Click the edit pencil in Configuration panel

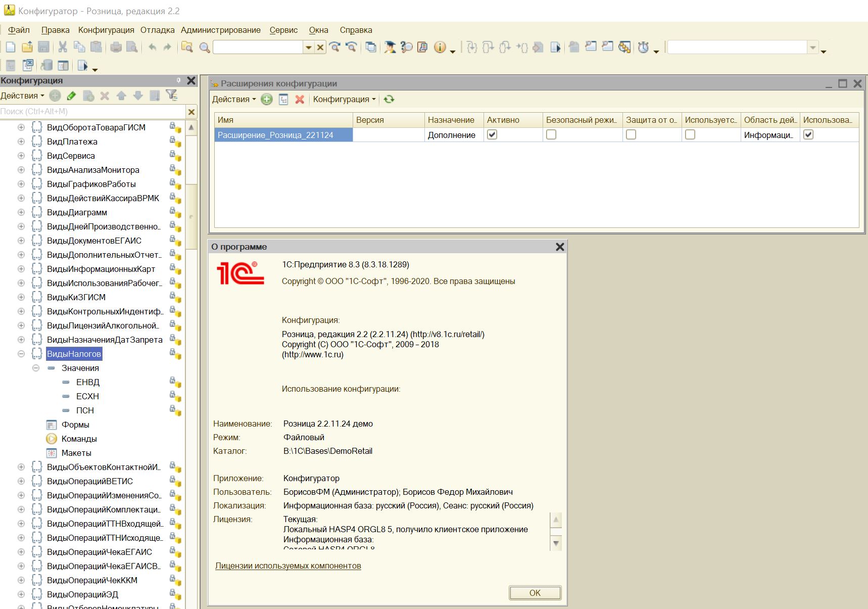pos(72,96)
